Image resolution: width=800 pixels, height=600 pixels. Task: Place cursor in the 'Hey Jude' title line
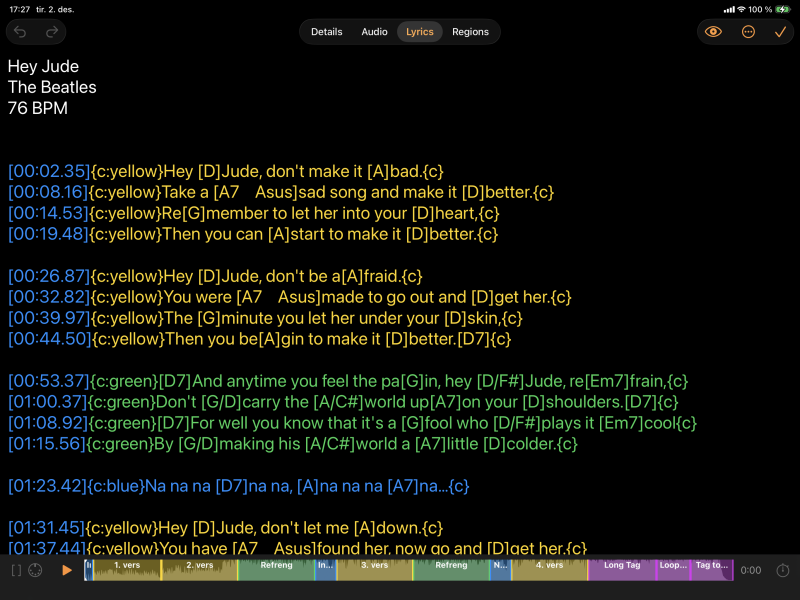(x=43, y=67)
